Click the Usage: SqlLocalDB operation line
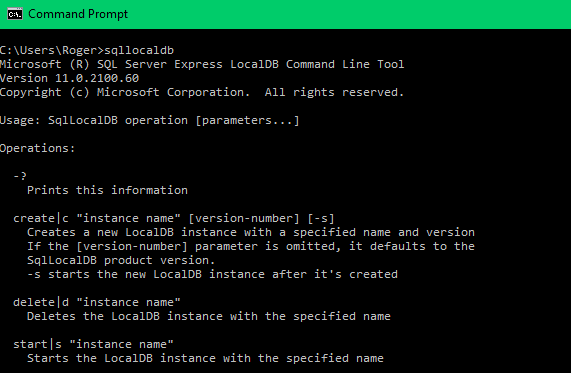The width and height of the screenshot is (571, 373). [x=150, y=121]
